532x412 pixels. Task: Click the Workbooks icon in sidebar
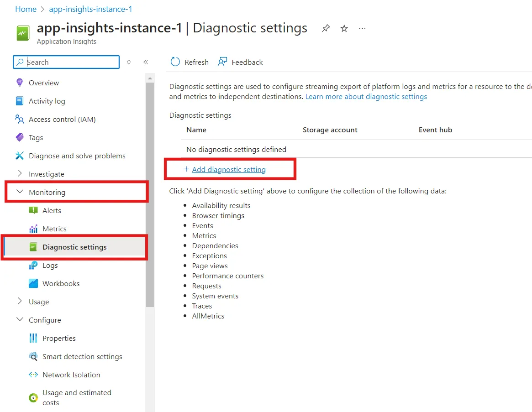click(x=33, y=283)
